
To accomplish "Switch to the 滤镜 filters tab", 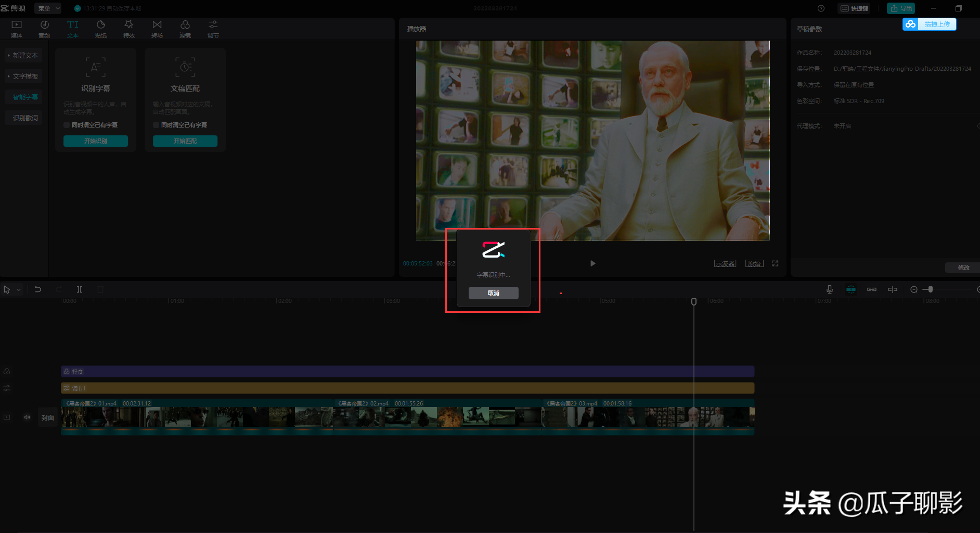I will coord(185,29).
